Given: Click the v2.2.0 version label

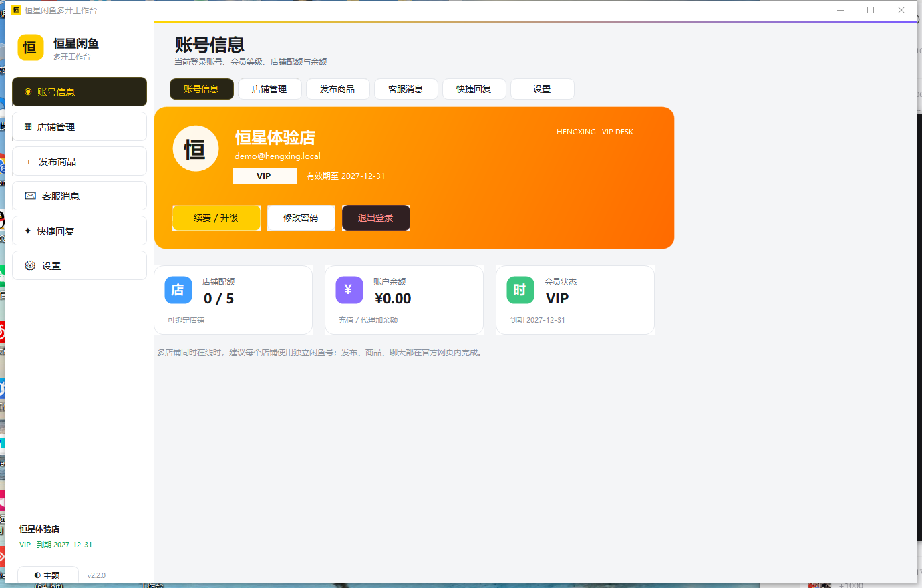Looking at the screenshot, I should [x=96, y=575].
